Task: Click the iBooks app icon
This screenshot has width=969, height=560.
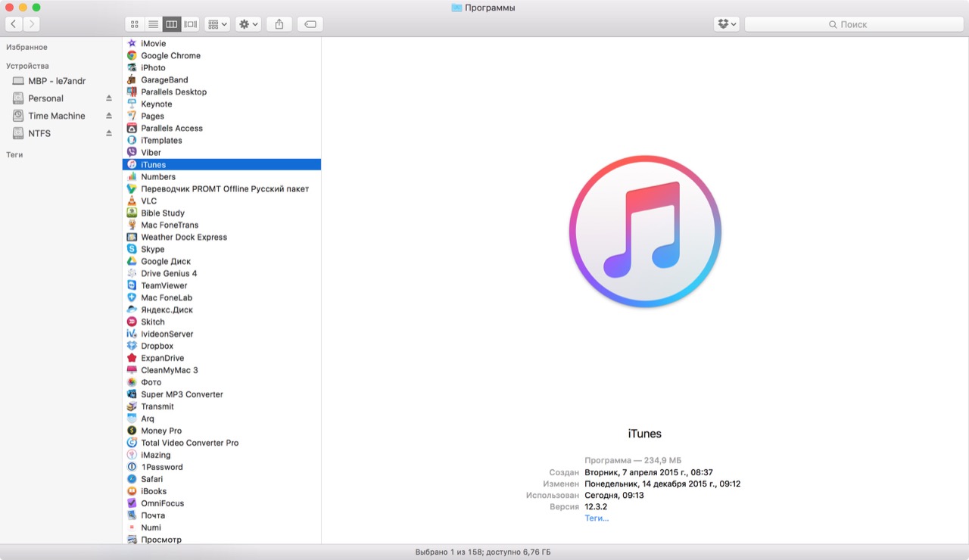Action: coord(132,491)
